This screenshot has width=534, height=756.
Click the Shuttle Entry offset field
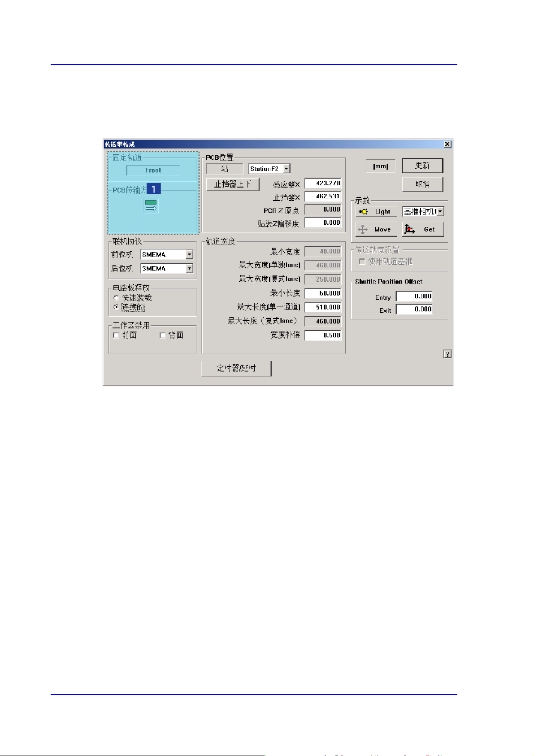[414, 296]
